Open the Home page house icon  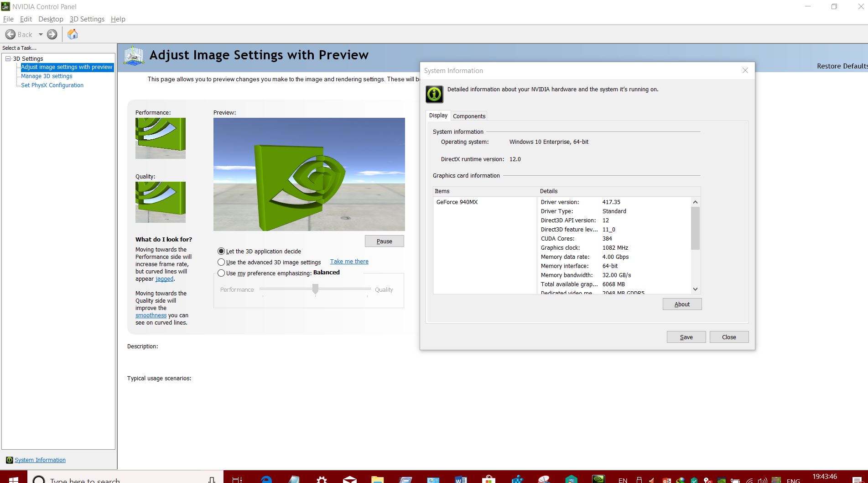[x=73, y=34]
